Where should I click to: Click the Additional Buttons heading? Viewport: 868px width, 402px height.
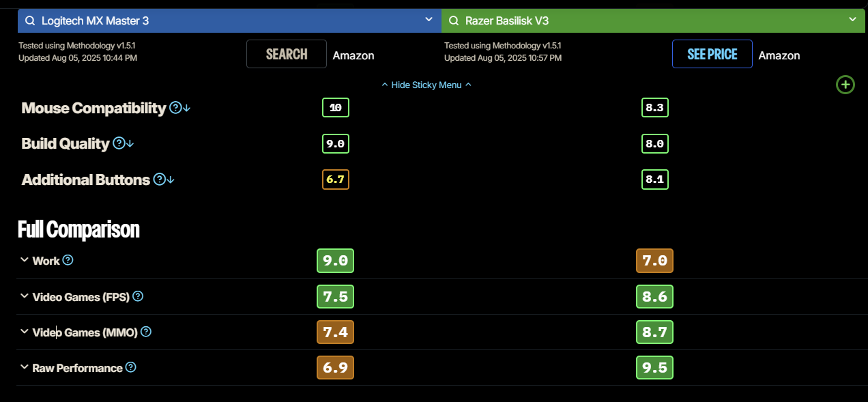click(x=86, y=180)
